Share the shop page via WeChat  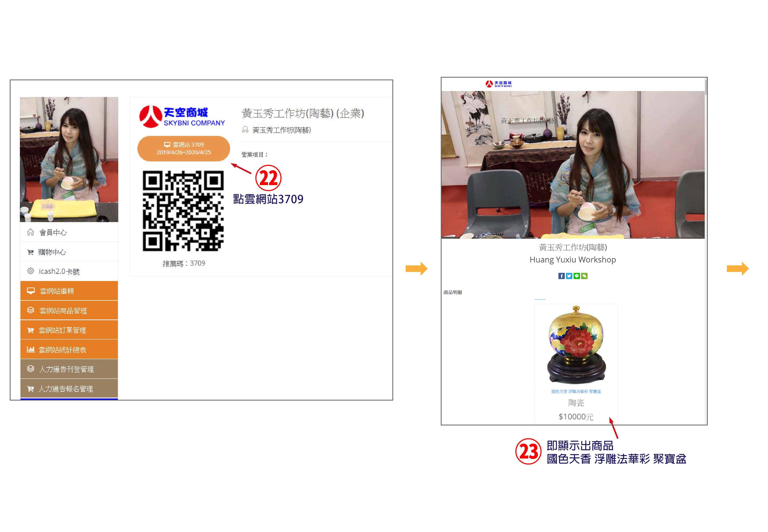pos(584,276)
